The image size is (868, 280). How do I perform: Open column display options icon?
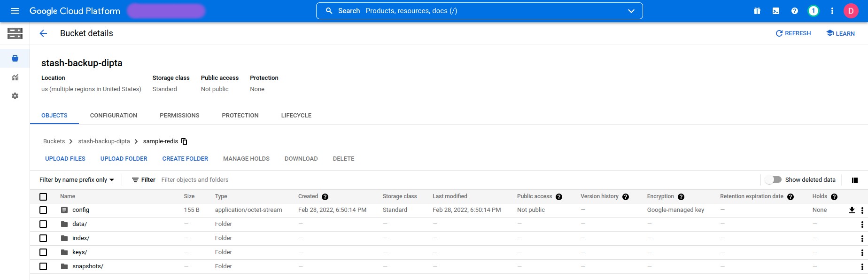point(854,180)
